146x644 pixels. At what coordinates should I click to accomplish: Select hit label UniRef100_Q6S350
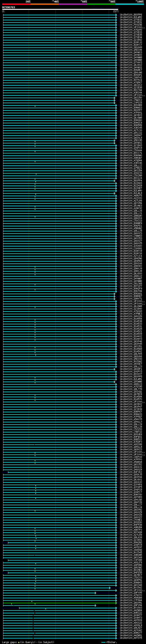point(131,98)
